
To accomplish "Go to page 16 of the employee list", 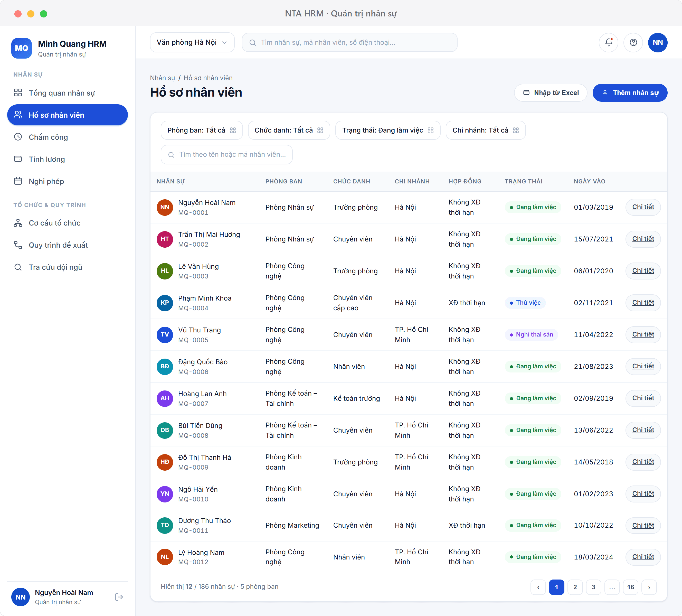I will coord(630,587).
